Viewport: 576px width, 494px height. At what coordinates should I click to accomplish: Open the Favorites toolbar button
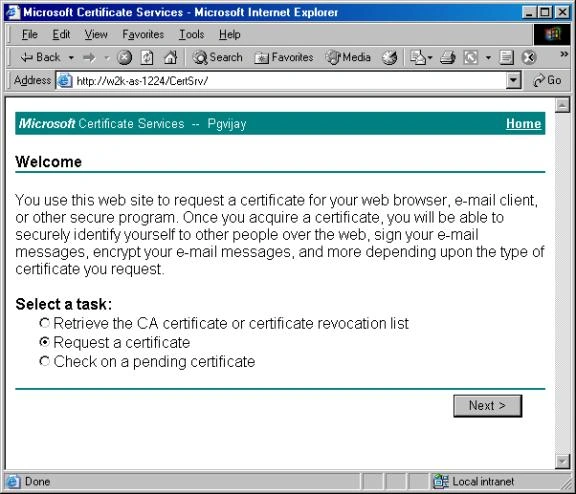[x=284, y=57]
